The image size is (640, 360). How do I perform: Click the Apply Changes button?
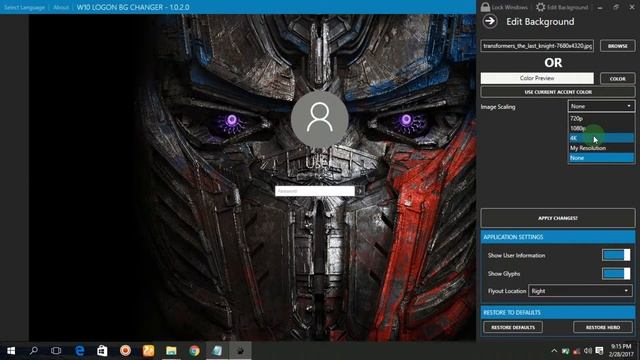point(558,218)
